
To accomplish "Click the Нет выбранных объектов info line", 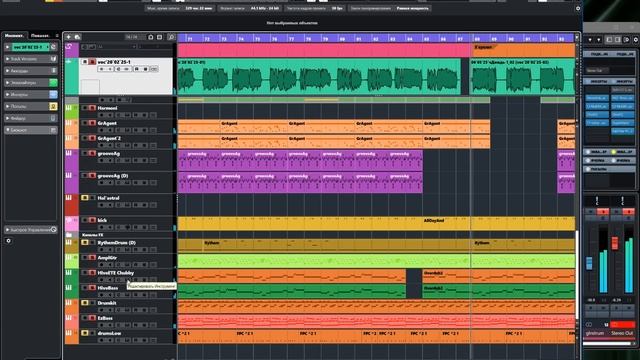I will [x=292, y=23].
